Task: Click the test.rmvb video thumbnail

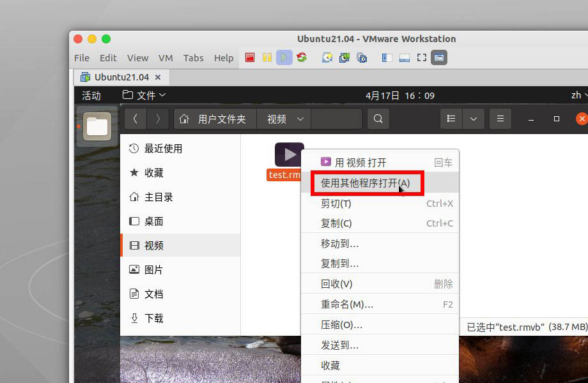Action: (289, 153)
